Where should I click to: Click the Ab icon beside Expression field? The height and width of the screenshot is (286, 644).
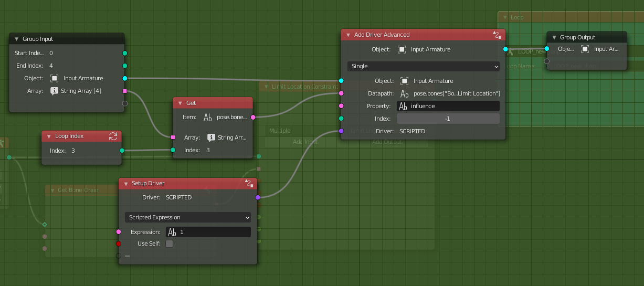[x=172, y=232]
